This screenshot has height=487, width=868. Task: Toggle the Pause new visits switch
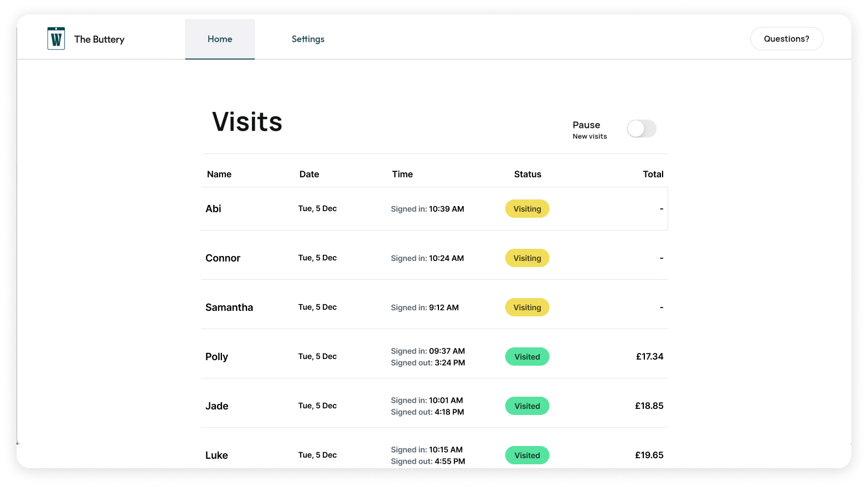pos(642,129)
